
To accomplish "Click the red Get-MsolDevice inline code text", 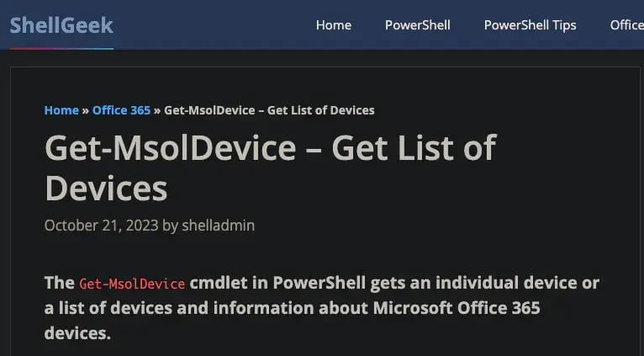I will pyautogui.click(x=132, y=284).
